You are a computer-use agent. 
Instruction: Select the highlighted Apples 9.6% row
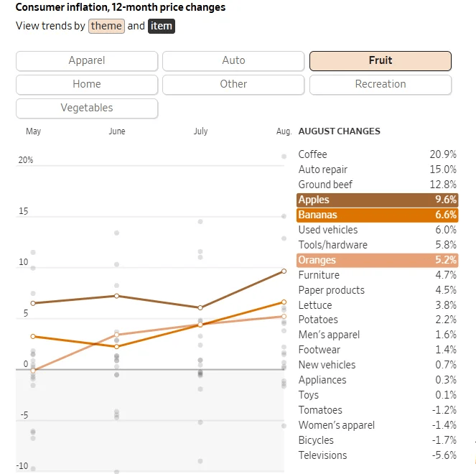377,200
